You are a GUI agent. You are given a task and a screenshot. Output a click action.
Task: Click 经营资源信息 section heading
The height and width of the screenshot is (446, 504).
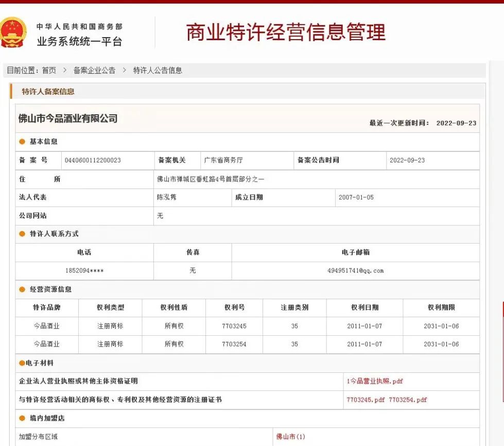[x=50, y=289]
